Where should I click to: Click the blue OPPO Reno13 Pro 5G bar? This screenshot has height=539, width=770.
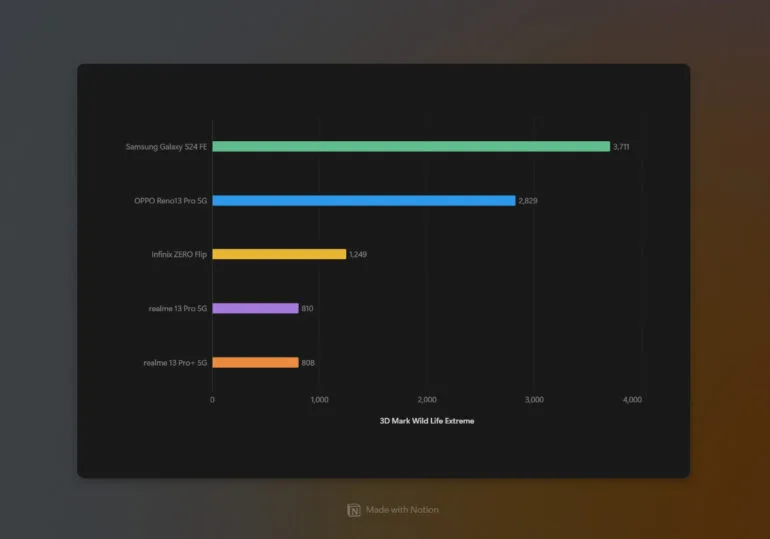tap(364, 200)
